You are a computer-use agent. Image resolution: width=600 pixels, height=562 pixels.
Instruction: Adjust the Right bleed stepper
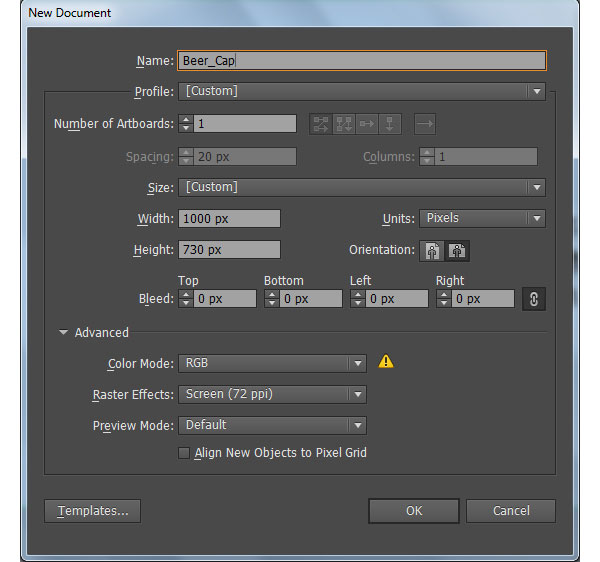tap(444, 299)
